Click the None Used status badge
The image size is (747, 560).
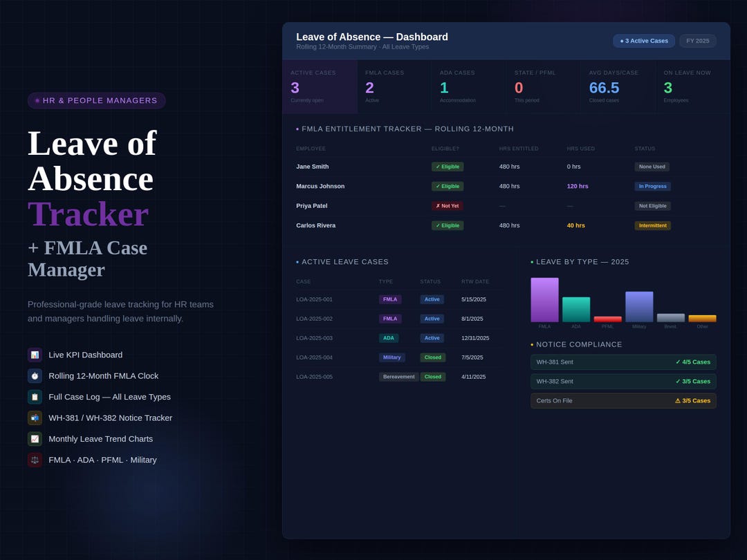652,167
